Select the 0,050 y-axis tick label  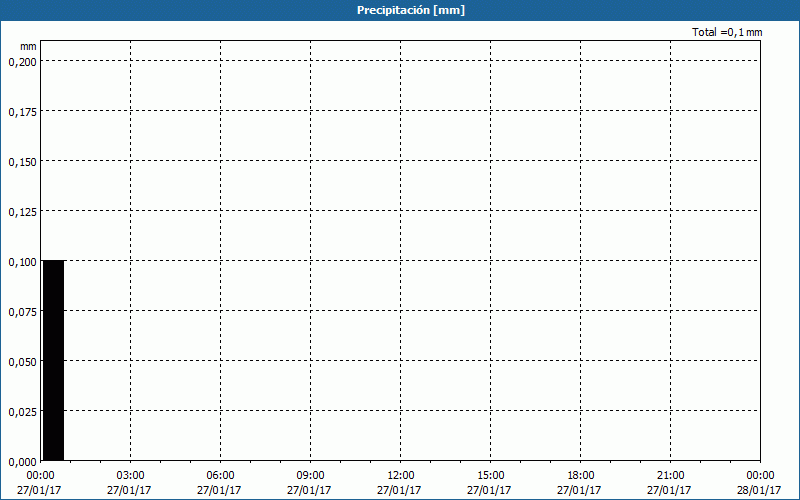click(22, 361)
